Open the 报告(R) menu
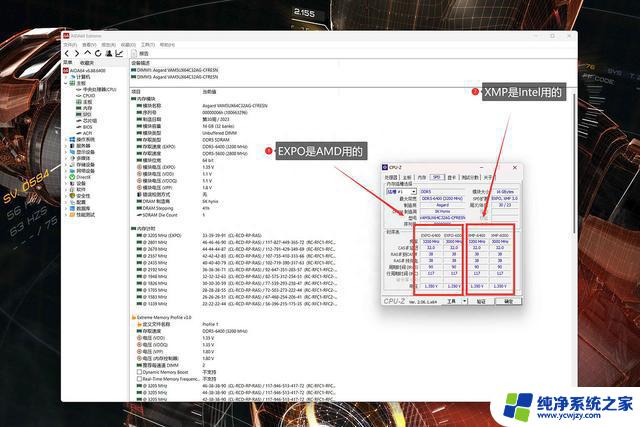This screenshot has width=640, height=427. (x=108, y=44)
